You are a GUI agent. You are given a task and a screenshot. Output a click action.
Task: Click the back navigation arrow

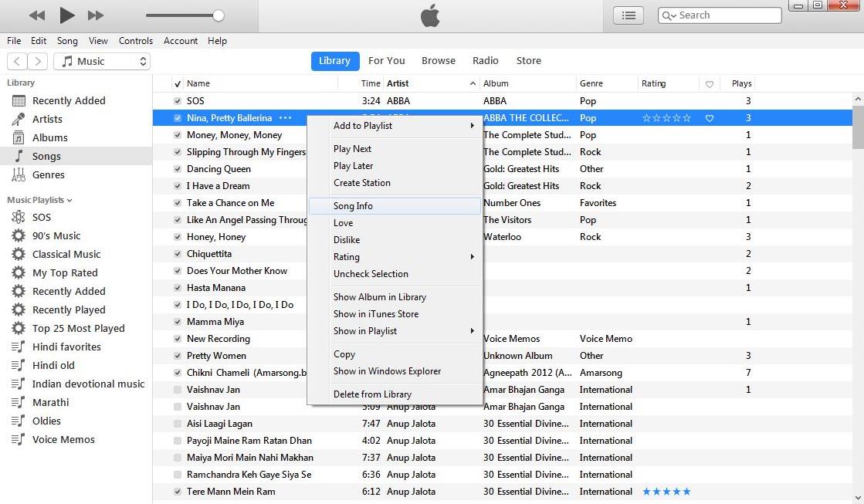point(17,61)
